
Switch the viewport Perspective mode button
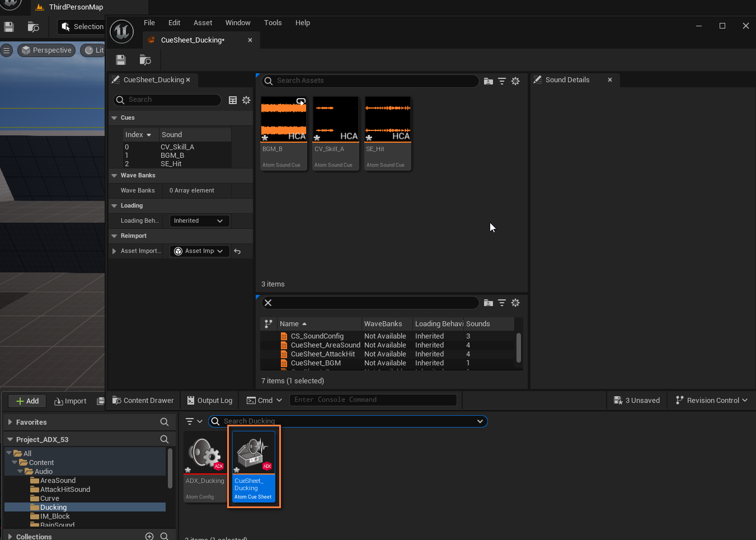[47, 50]
